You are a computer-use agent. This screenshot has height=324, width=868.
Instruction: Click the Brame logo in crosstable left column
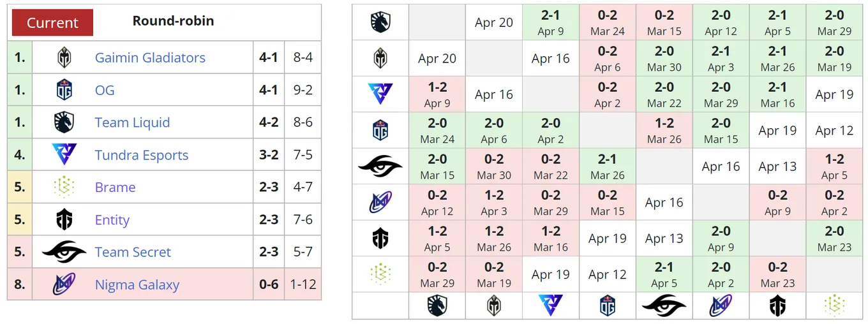coord(380,274)
